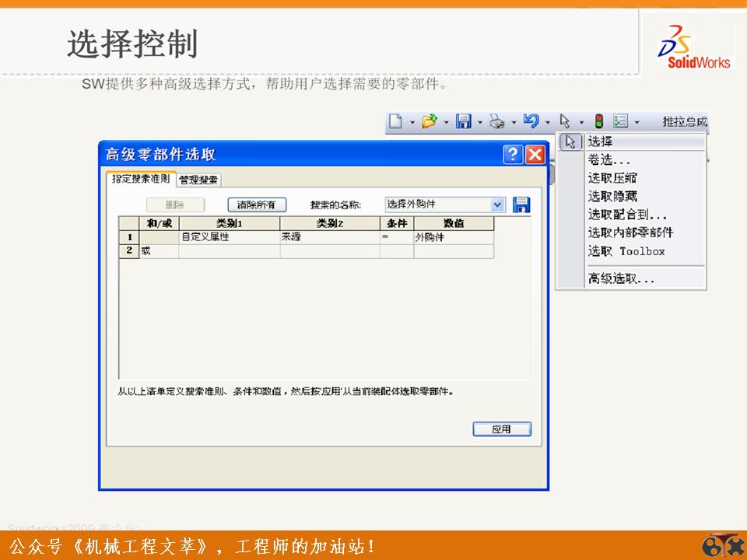Select the arrow Select tool icon

coord(566,121)
